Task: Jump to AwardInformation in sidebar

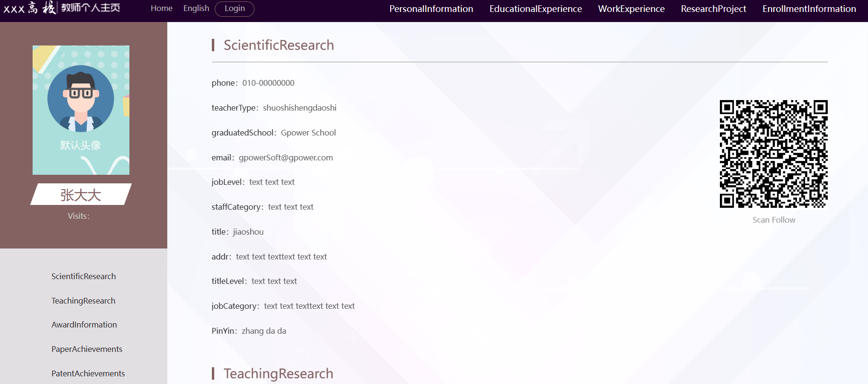Action: click(84, 325)
